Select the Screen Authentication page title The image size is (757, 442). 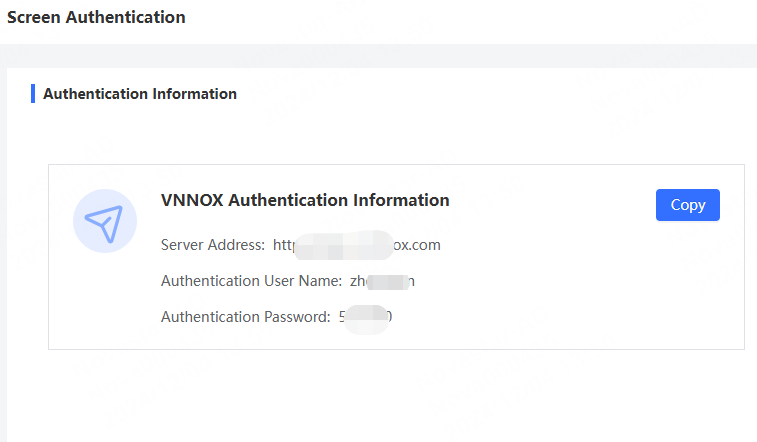[x=96, y=17]
